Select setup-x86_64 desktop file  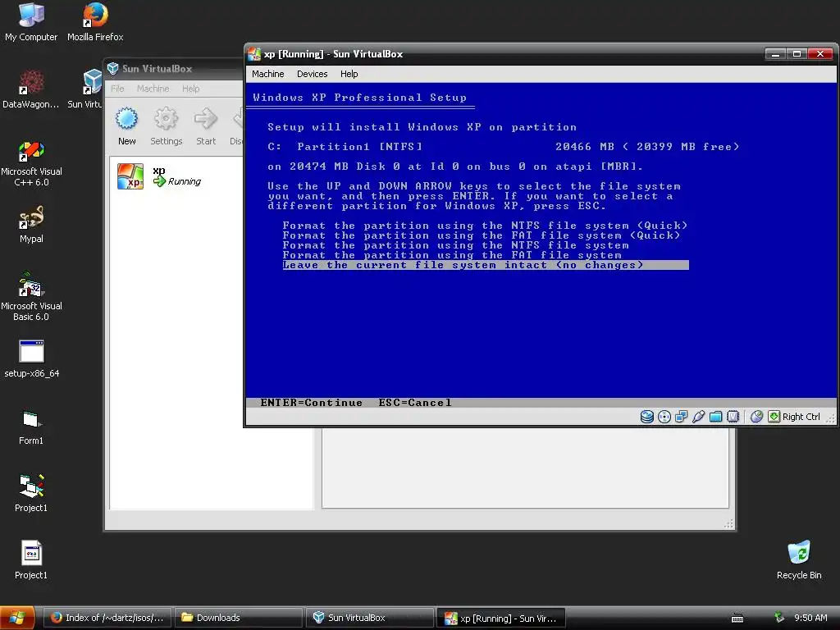[x=32, y=358]
